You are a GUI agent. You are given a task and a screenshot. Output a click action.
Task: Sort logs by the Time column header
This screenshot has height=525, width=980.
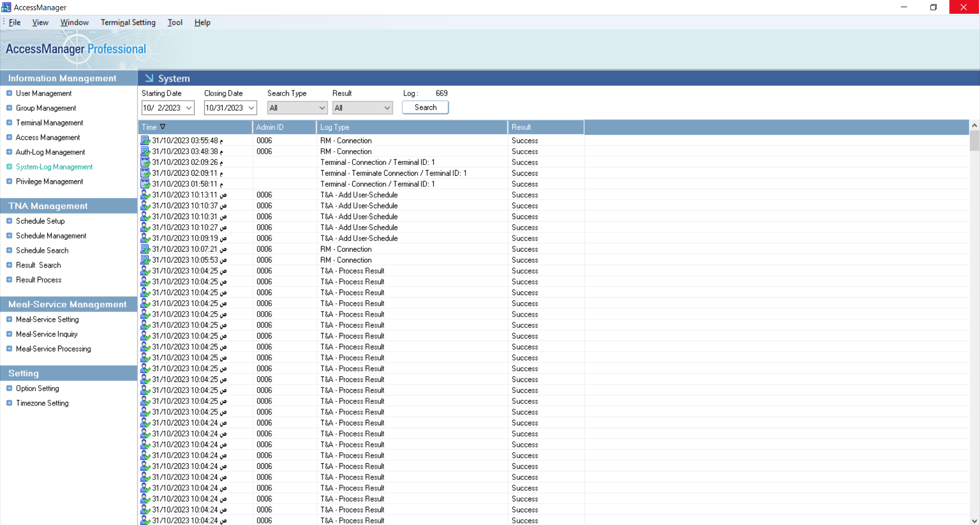point(149,127)
